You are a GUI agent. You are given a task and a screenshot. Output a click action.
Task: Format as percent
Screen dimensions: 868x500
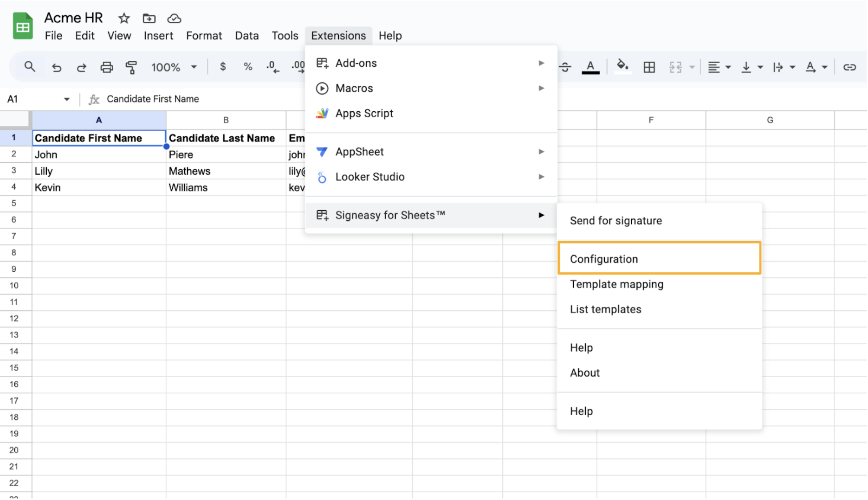pyautogui.click(x=248, y=67)
